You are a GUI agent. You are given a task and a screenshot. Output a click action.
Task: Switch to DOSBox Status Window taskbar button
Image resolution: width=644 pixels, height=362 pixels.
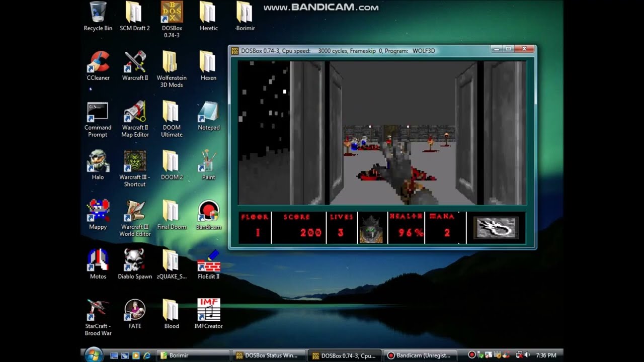click(269, 355)
